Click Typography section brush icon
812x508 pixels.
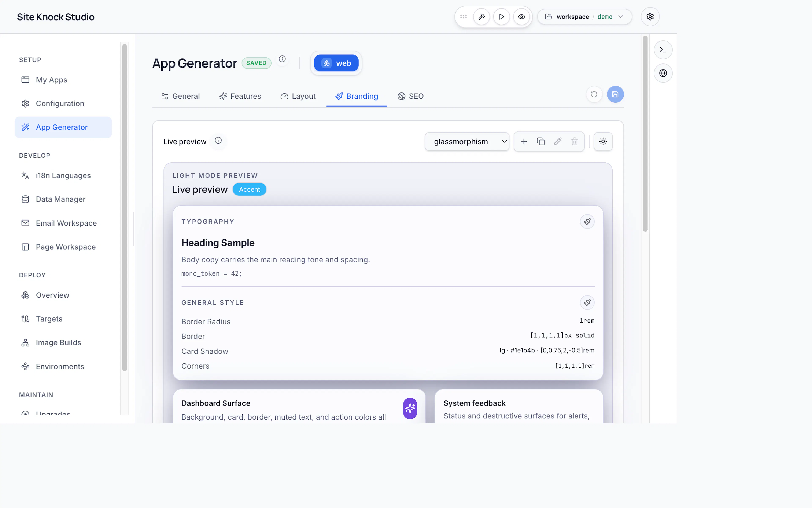click(587, 222)
